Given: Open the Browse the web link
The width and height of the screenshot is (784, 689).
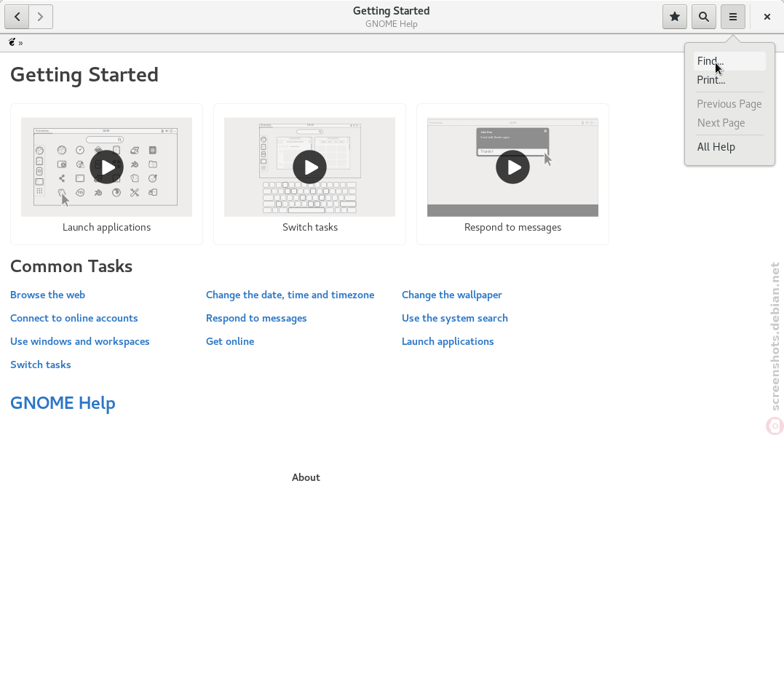Looking at the screenshot, I should (x=47, y=295).
